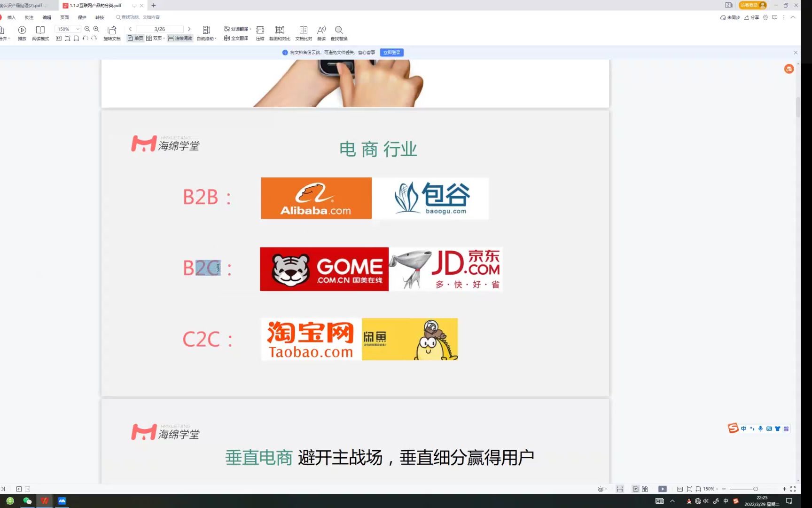The image size is (812, 508).
Task: Click the settings gear icon top right
Action: coord(765,17)
